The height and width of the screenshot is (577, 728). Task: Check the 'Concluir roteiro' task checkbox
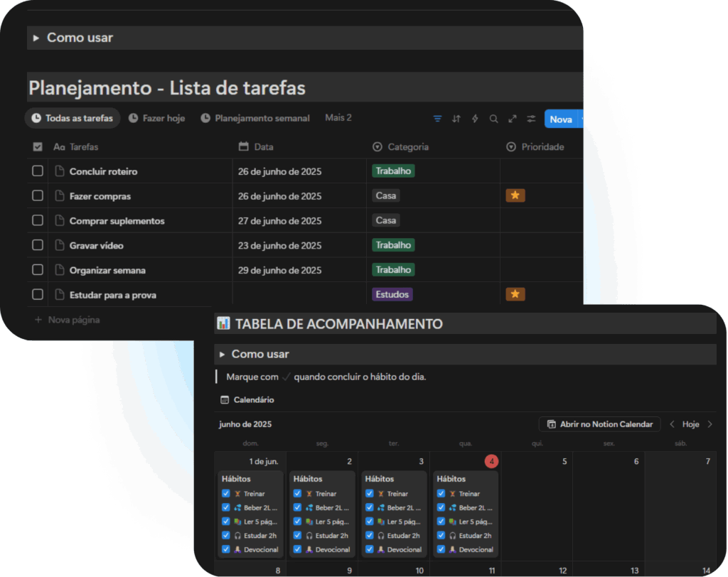[38, 171]
